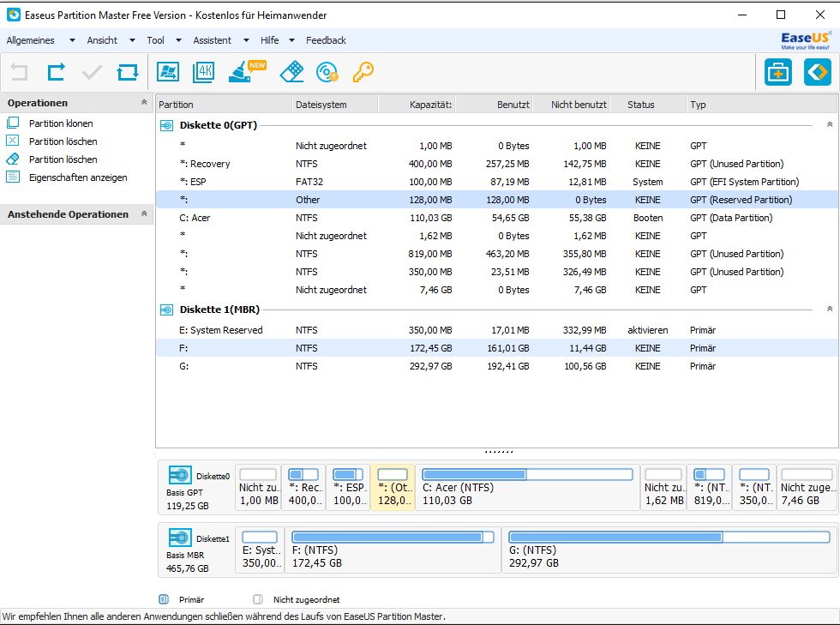Select the *: Recovery partition row
This screenshot has height=625, width=840.
tap(497, 164)
